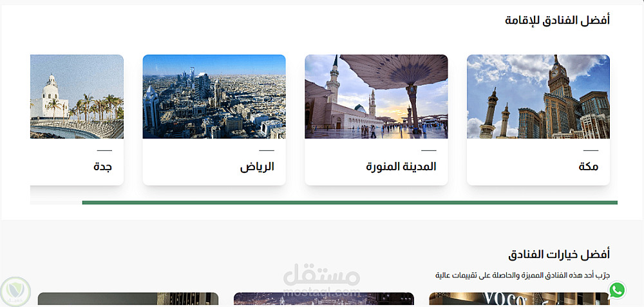The image size is (644, 307).
Task: Open the leftmost hotel option thumbnail
Action: point(128,299)
